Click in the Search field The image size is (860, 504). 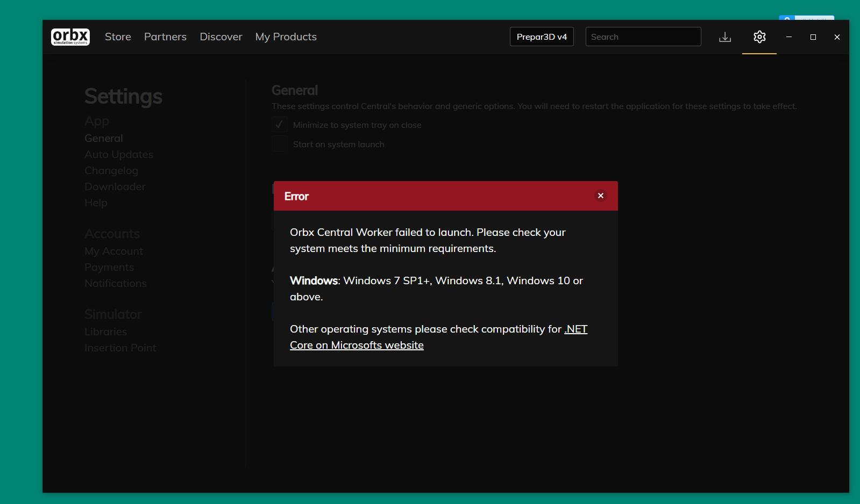[x=643, y=37]
